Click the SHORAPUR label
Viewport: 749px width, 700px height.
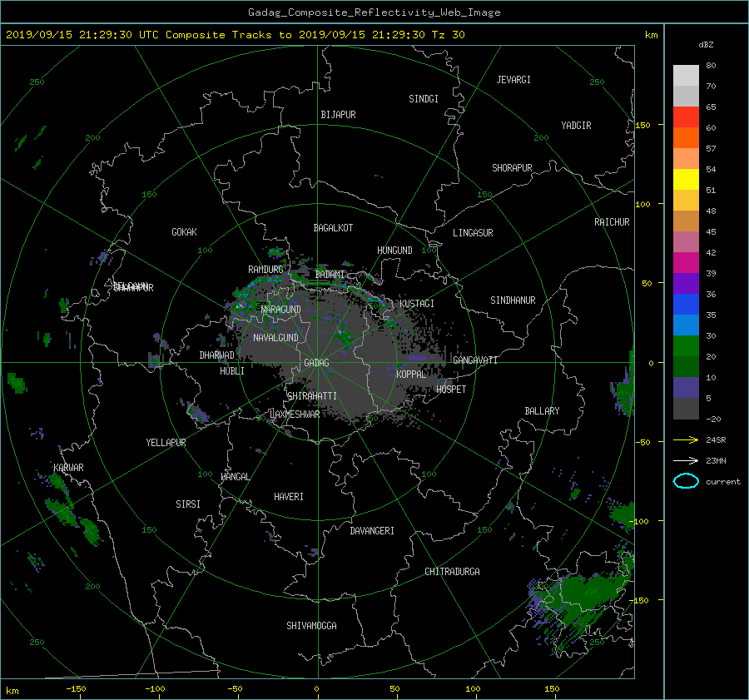(x=512, y=168)
